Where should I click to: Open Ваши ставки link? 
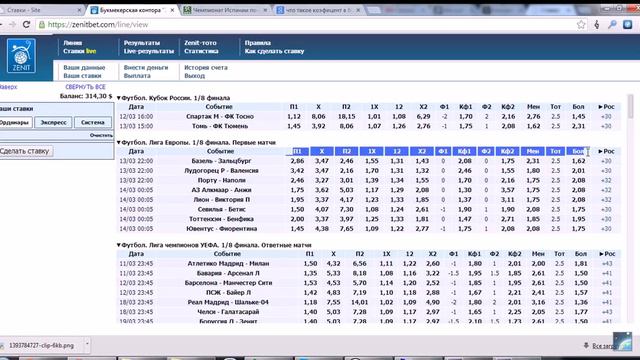click(82, 76)
